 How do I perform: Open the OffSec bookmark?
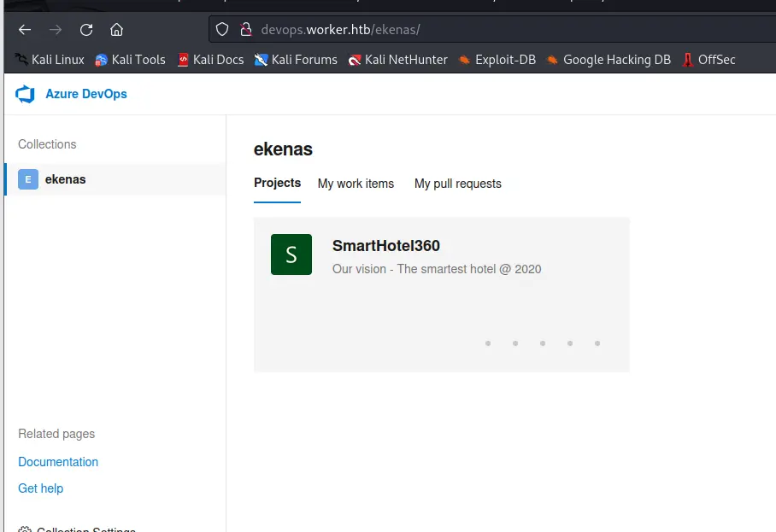tap(708, 60)
